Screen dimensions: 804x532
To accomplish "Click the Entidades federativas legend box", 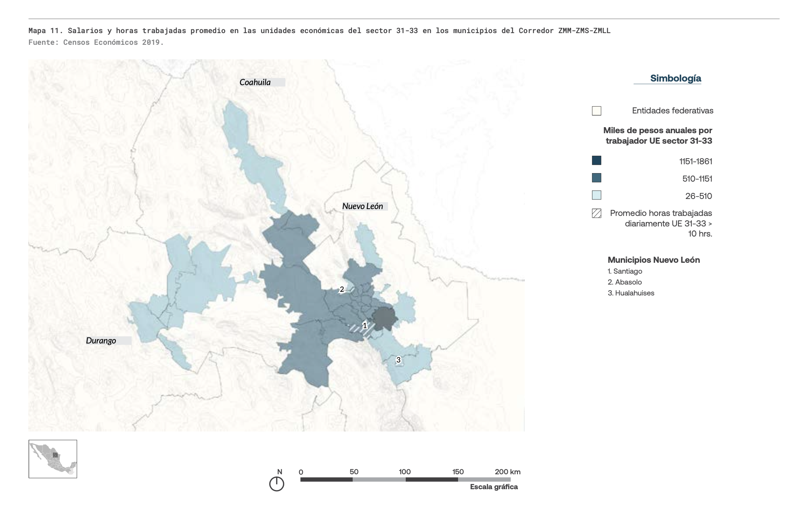I will coord(597,111).
